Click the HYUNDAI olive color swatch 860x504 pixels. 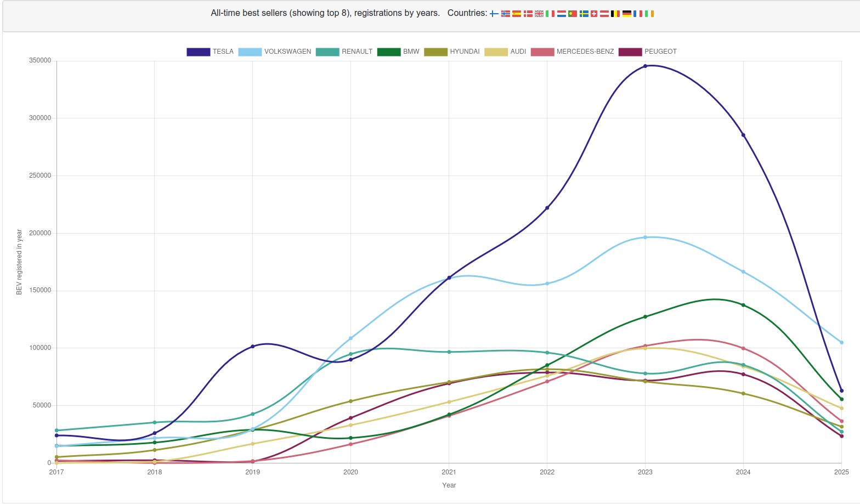(x=435, y=52)
